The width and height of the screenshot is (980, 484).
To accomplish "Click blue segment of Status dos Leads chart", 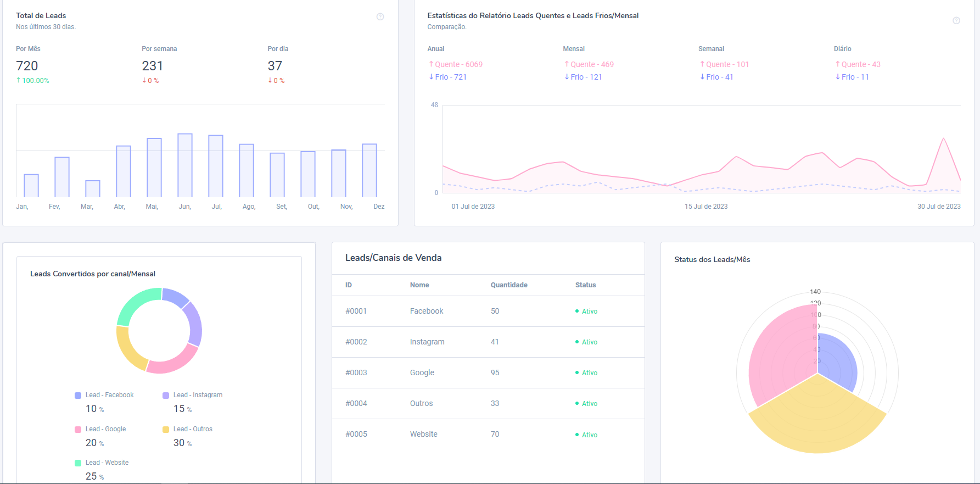I will [x=837, y=363].
